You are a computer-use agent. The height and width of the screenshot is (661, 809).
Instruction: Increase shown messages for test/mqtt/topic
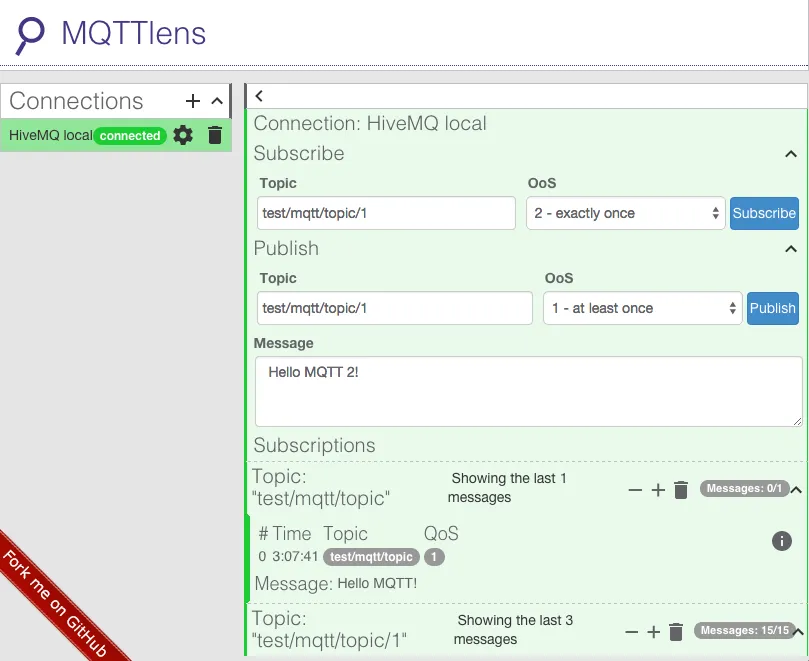pyautogui.click(x=658, y=490)
